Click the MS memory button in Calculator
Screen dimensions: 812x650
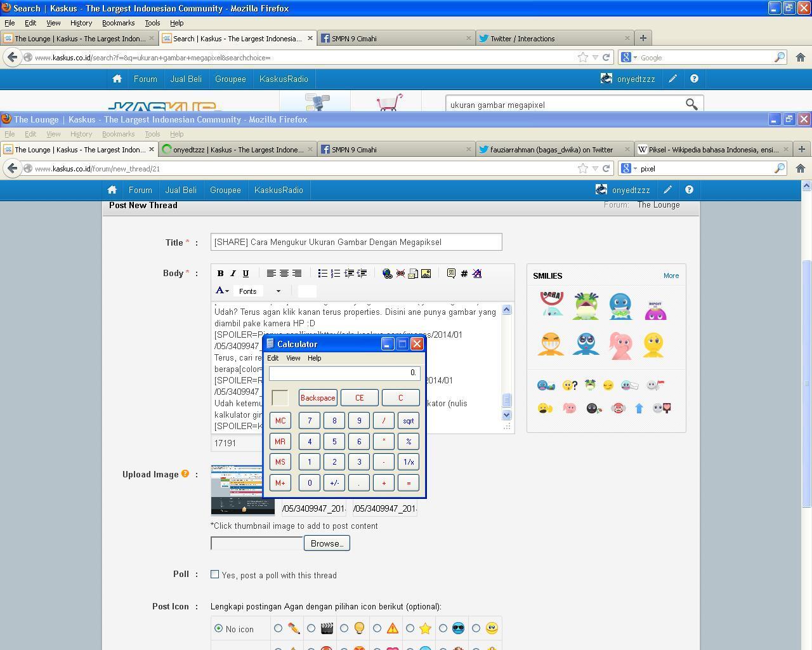[280, 462]
